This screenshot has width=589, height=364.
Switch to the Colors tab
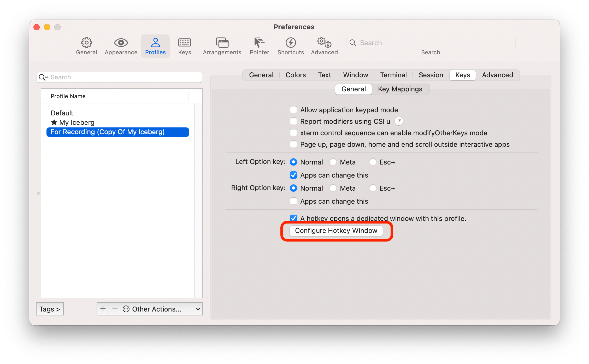(296, 75)
